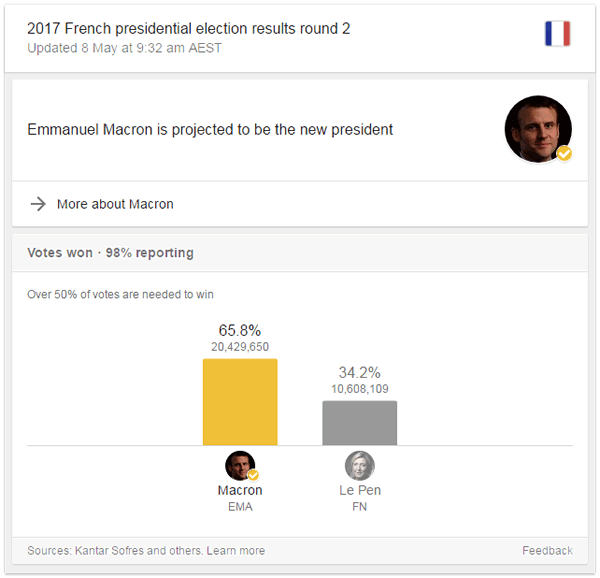Click Macron's small avatar below the chart
This screenshot has width=600, height=578.
tap(239, 466)
